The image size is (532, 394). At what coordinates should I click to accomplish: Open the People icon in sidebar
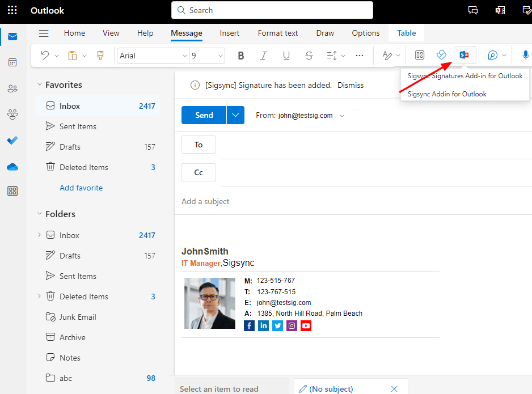(12, 88)
